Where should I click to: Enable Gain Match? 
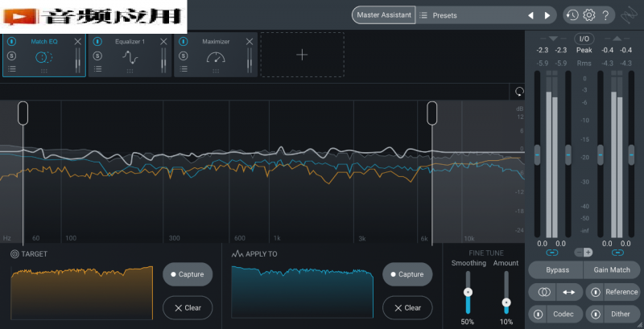[612, 270]
